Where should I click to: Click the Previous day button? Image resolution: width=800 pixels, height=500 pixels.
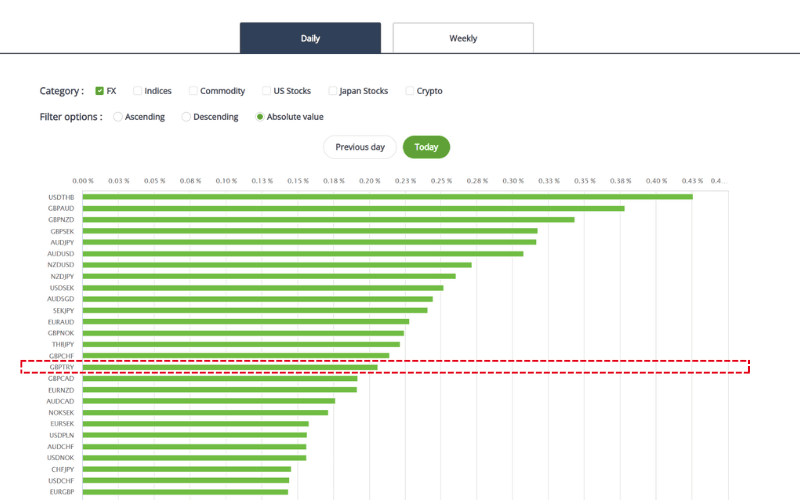pos(359,147)
